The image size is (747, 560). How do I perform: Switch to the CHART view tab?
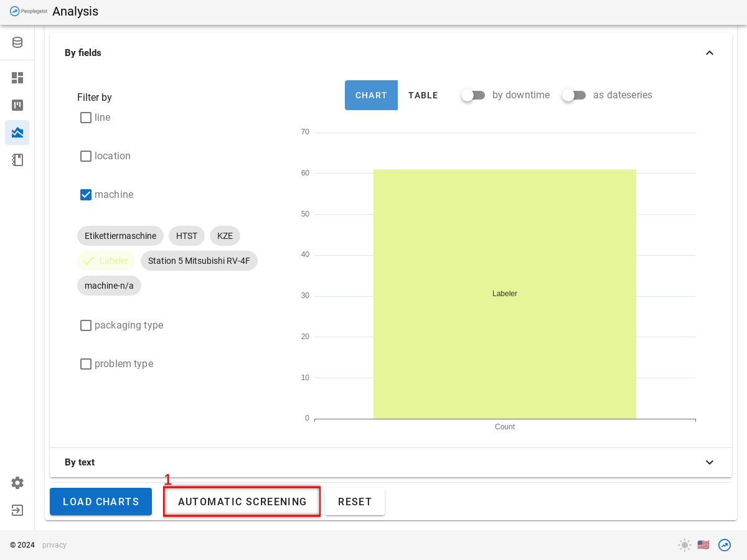point(371,95)
